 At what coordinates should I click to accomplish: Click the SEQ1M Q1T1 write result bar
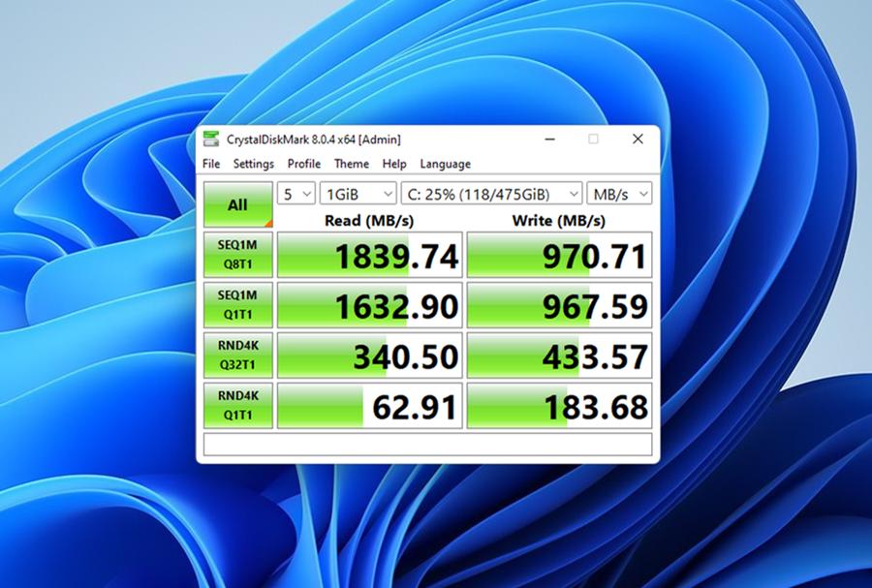(560, 305)
